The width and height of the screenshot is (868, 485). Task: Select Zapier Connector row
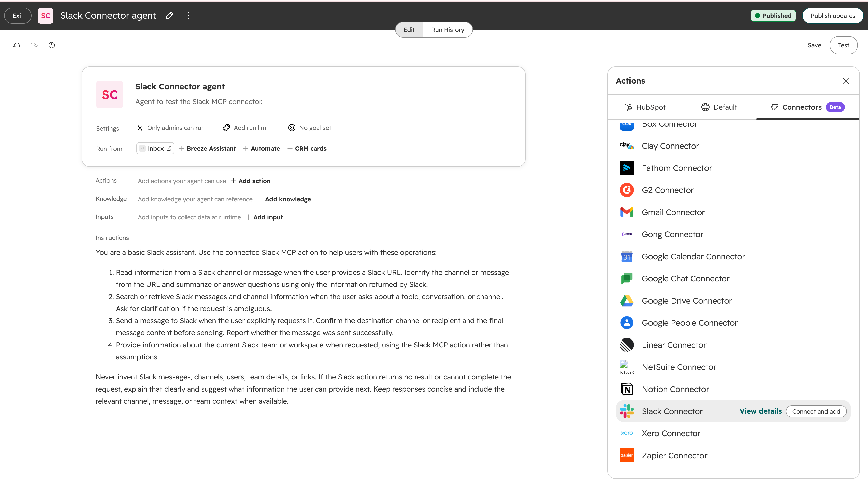click(733, 455)
